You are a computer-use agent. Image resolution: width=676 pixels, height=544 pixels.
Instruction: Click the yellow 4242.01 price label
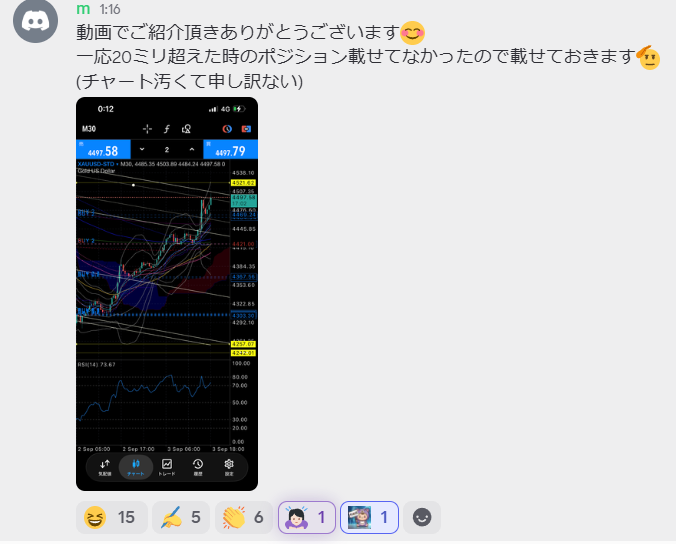(243, 353)
